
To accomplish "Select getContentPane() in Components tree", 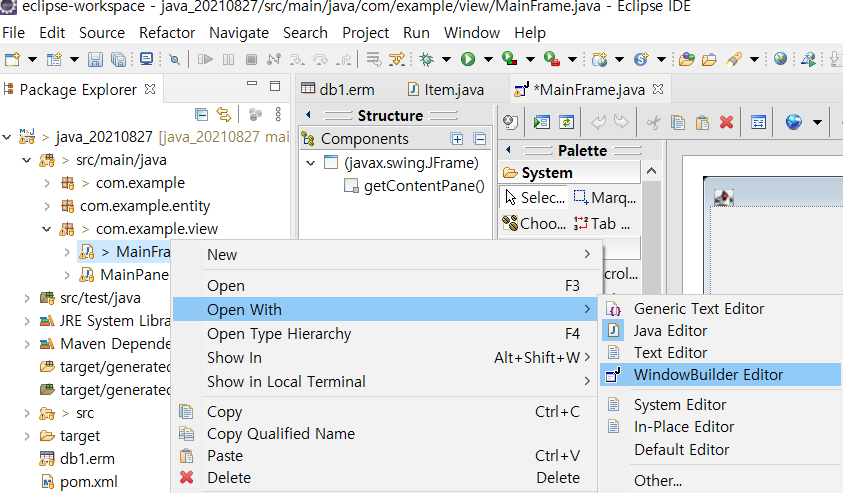I will [x=424, y=186].
